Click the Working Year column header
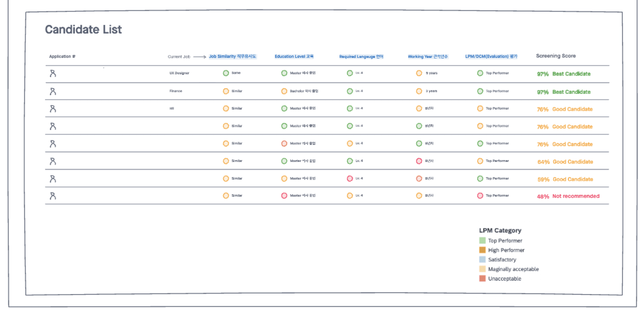Screen dimensions: 644x312 pyautogui.click(x=428, y=56)
